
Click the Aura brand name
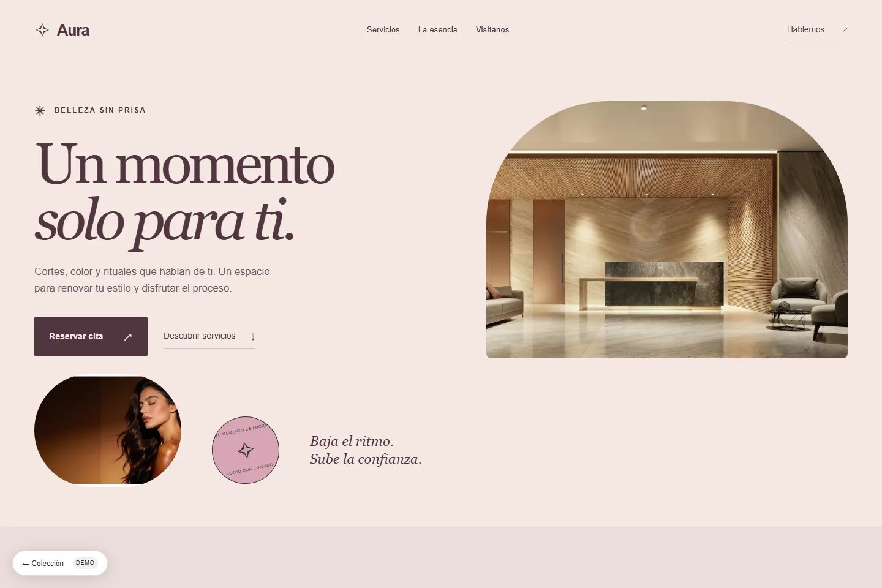[73, 30]
